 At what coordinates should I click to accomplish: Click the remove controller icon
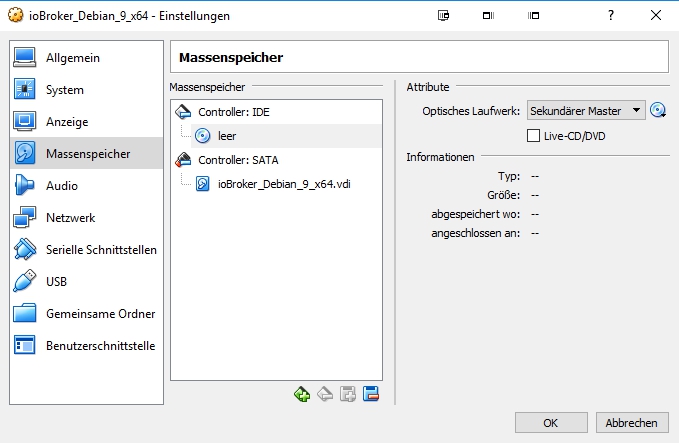[325, 394]
